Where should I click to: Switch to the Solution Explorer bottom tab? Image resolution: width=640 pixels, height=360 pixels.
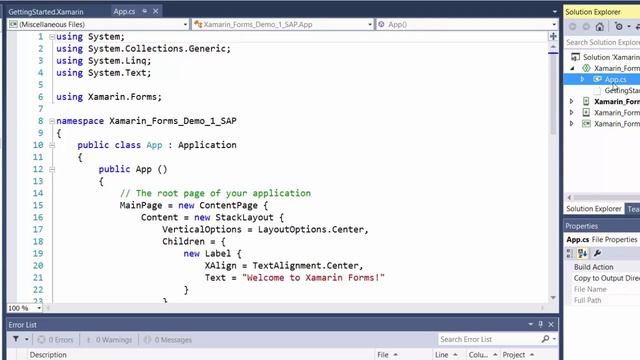pyautogui.click(x=593, y=209)
